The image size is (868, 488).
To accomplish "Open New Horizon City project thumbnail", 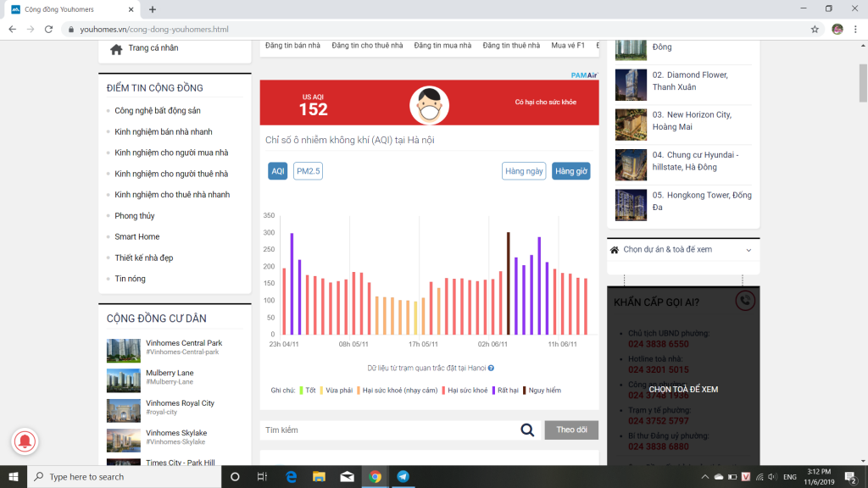I will pyautogui.click(x=631, y=125).
